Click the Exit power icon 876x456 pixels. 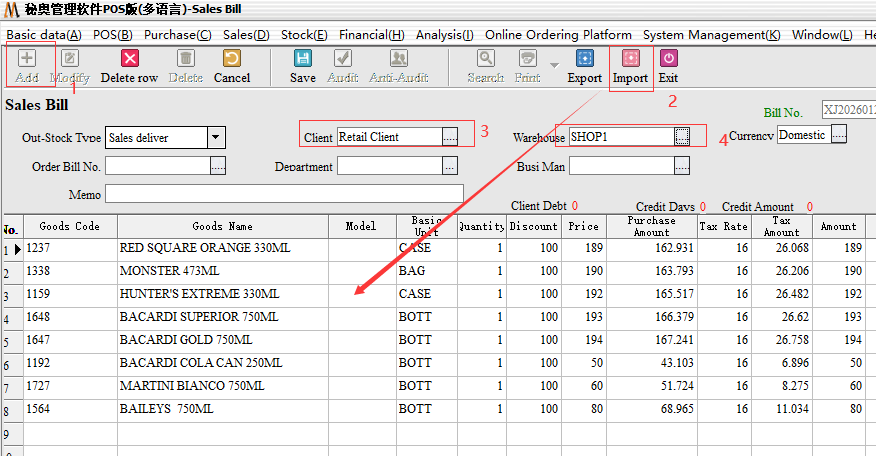click(x=668, y=59)
